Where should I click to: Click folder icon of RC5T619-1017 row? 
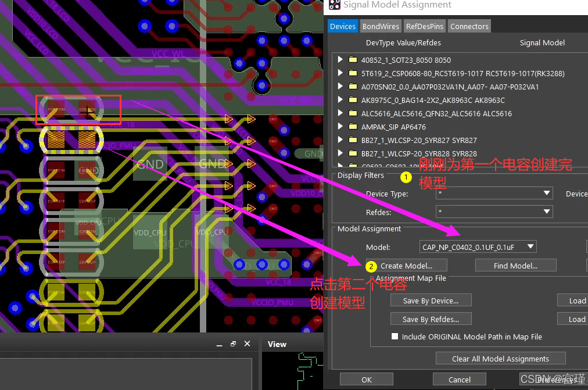click(x=353, y=73)
